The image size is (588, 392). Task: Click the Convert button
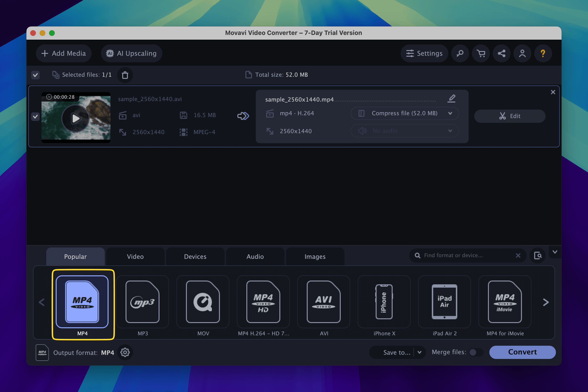[x=522, y=352]
